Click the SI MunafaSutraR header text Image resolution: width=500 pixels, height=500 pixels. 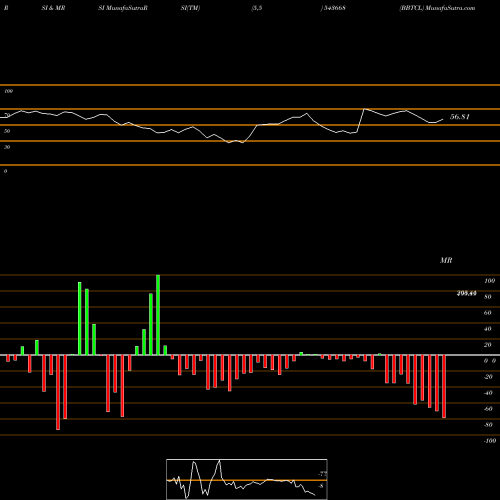123,8
